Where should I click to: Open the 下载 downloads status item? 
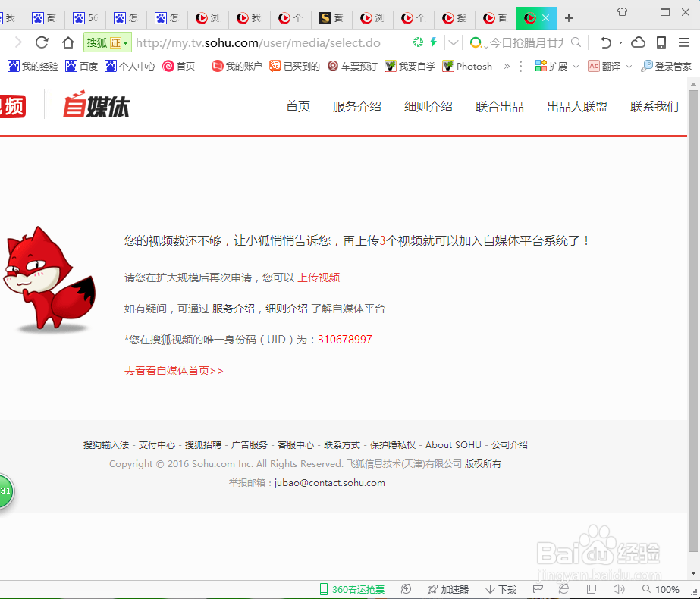[501, 590]
